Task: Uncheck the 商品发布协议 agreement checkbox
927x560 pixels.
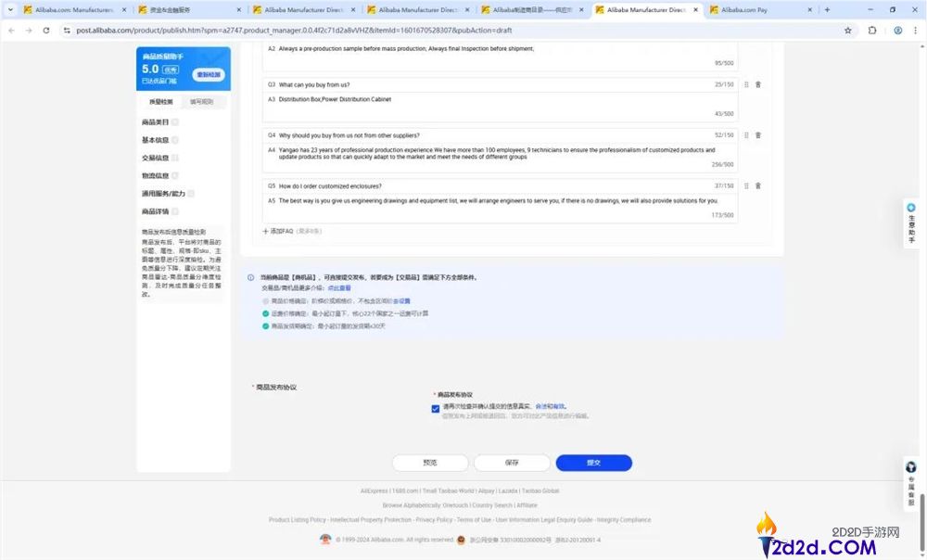Action: (x=435, y=408)
